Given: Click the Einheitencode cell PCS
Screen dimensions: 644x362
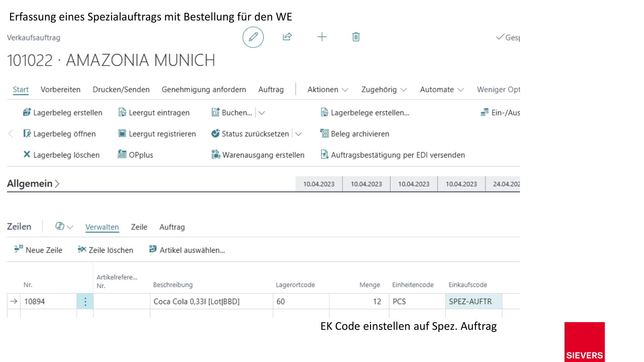Looking at the screenshot, I should (x=417, y=302).
